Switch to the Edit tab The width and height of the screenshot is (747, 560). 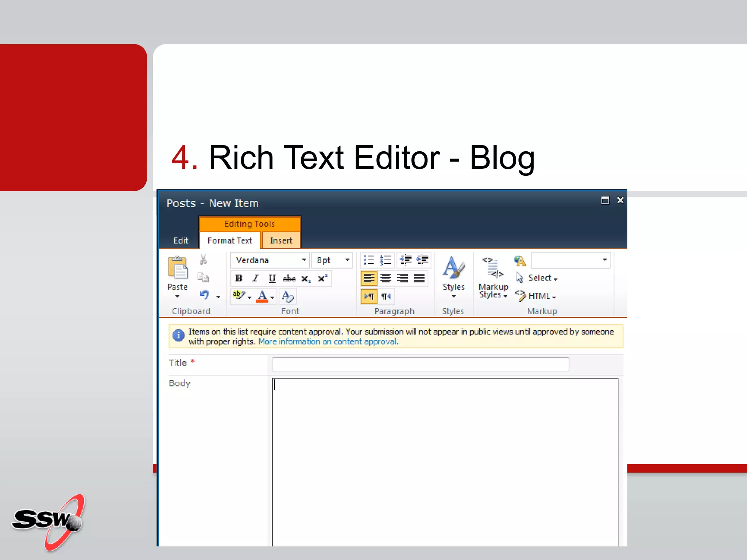click(181, 241)
